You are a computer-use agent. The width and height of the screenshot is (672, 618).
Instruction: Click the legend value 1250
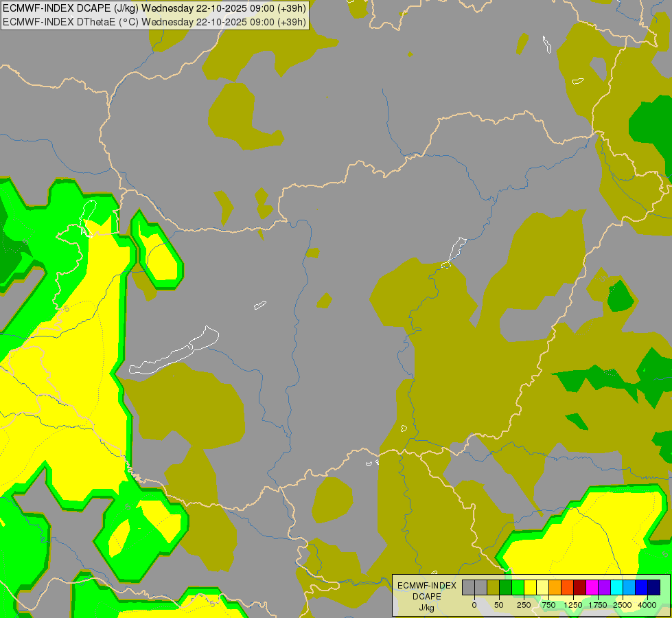(x=573, y=605)
